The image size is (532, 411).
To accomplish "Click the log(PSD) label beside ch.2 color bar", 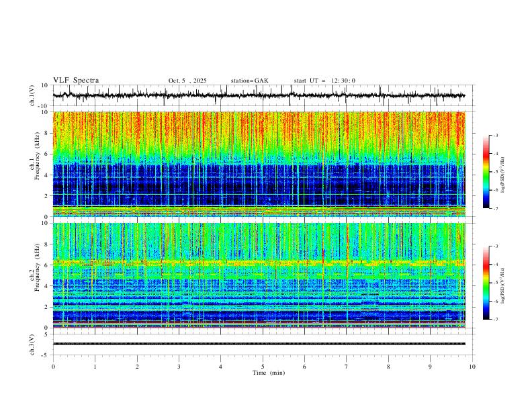I will [x=502, y=285].
